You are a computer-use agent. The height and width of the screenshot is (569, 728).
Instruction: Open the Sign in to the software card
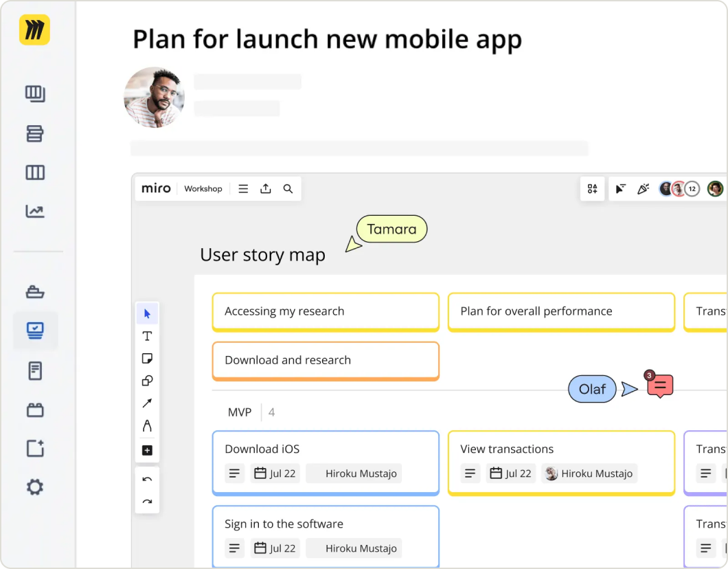tap(326, 537)
